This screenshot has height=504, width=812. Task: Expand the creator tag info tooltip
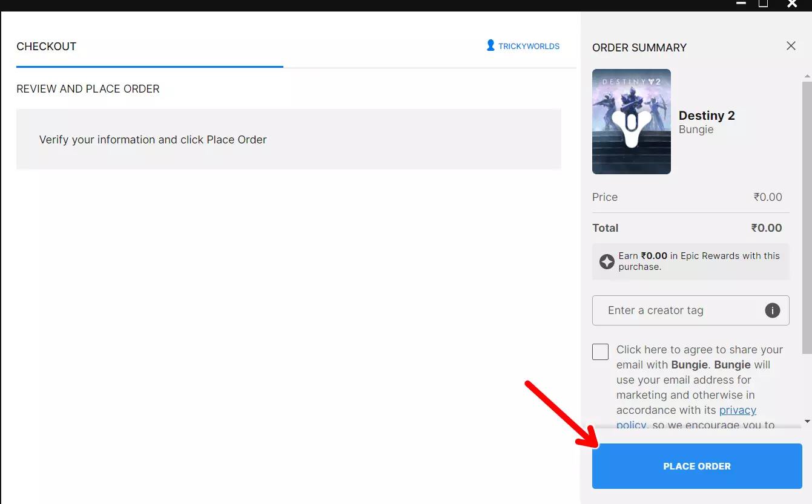click(x=772, y=310)
